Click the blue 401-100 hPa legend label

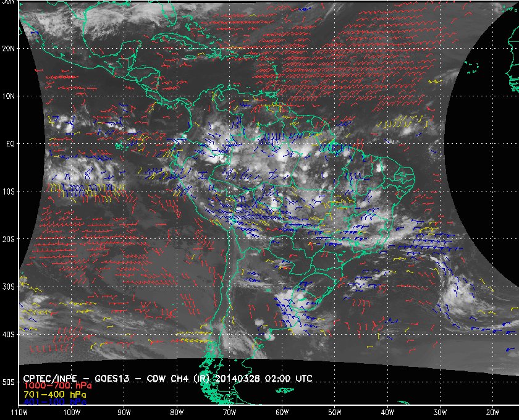(x=54, y=402)
